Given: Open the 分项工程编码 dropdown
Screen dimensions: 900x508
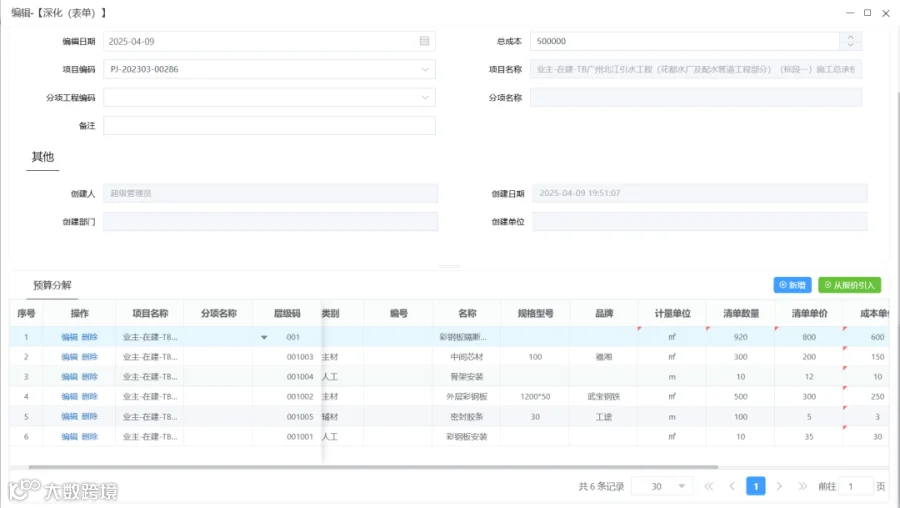Looking at the screenshot, I should tap(425, 98).
